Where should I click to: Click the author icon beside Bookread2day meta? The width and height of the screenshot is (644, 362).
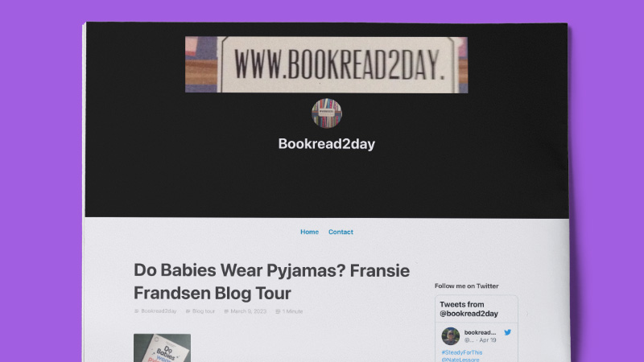[x=136, y=311]
